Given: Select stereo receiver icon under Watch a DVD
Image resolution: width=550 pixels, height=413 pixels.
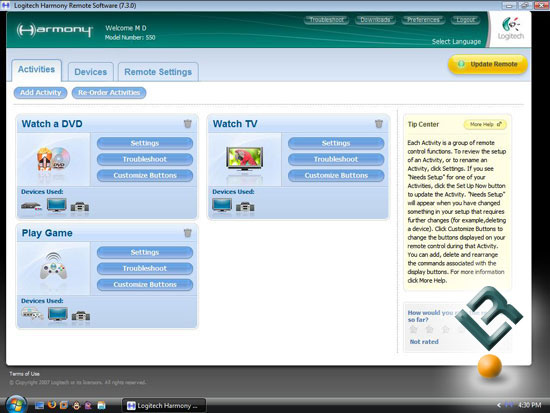Looking at the screenshot, I should point(80,207).
